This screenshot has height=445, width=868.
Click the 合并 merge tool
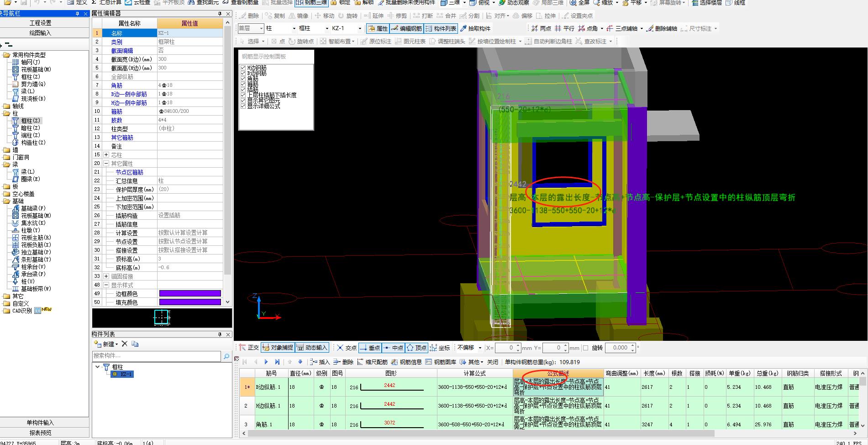coord(447,16)
